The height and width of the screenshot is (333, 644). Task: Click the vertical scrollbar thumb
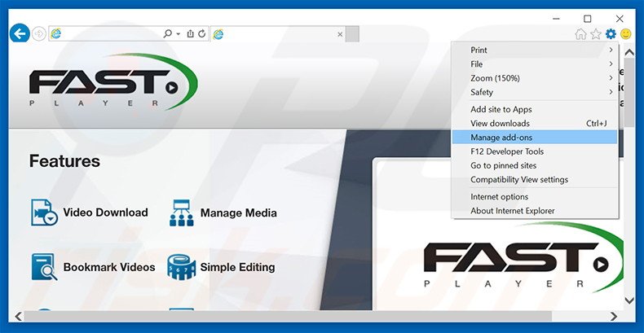click(629, 94)
